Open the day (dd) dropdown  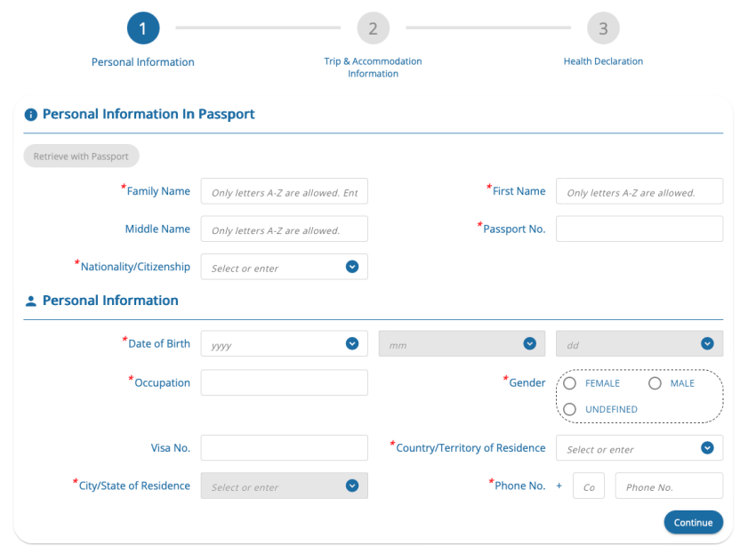click(x=639, y=344)
